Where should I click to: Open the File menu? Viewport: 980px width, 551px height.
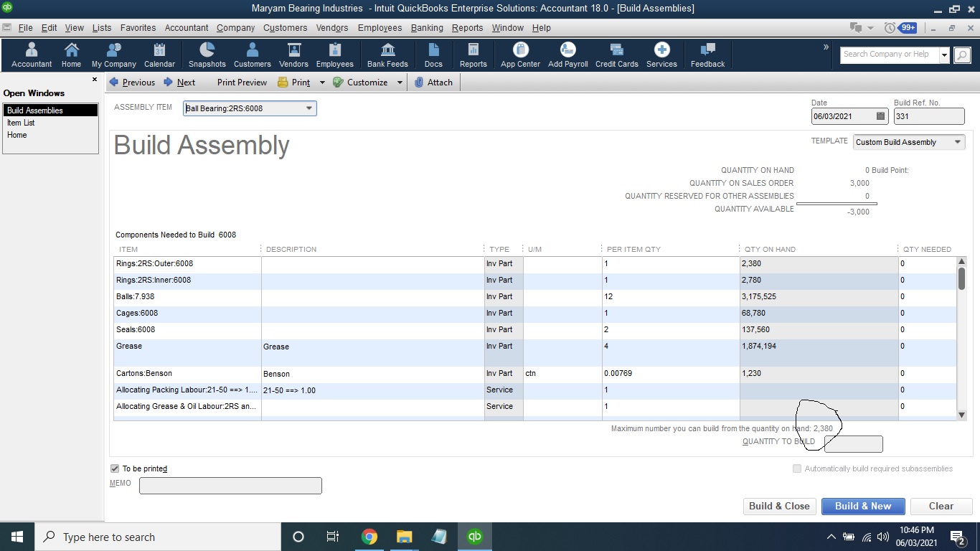coord(25,28)
